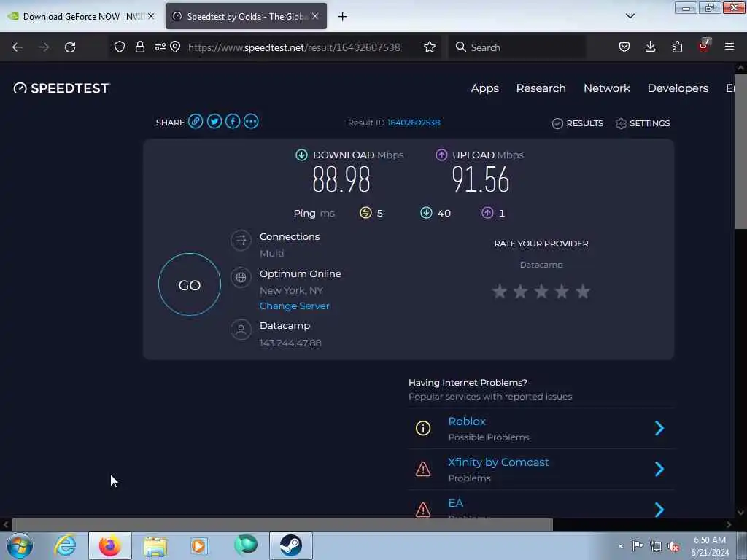747x560 pixels.
Task: Open site permissions icon in address bar
Action: [160, 47]
